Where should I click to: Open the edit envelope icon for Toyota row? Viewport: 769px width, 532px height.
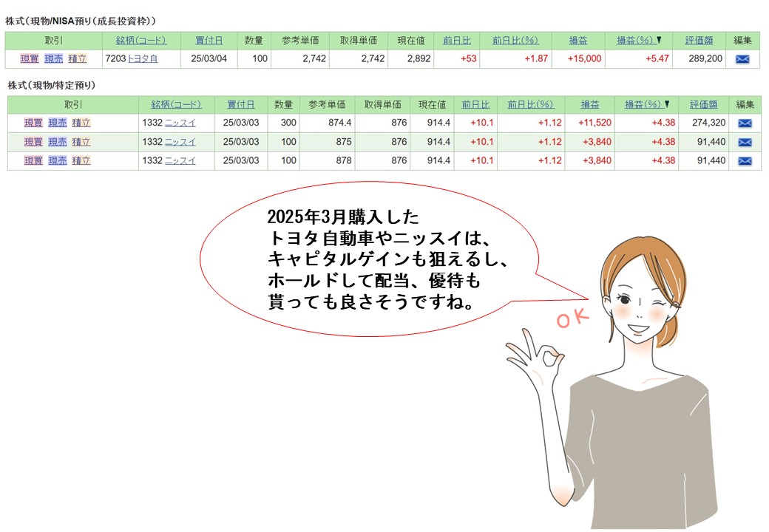tap(742, 59)
